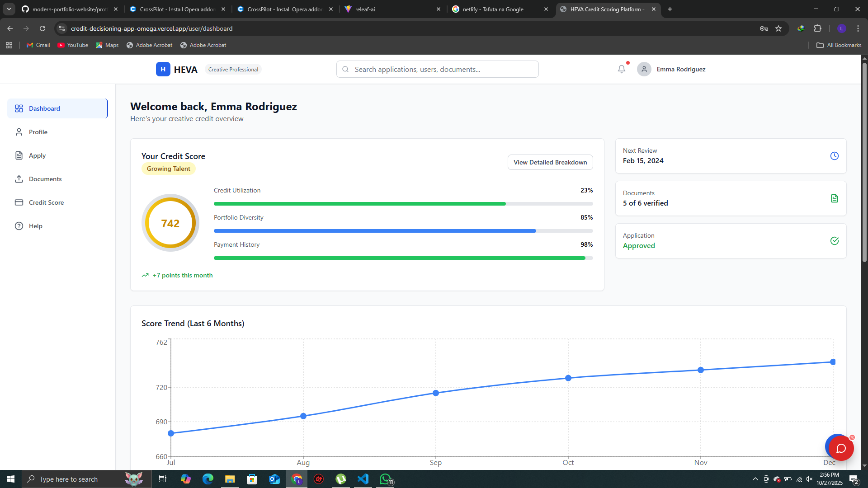Viewport: 868px width, 488px height.
Task: Click the Payment History progress bar
Action: (x=403, y=258)
